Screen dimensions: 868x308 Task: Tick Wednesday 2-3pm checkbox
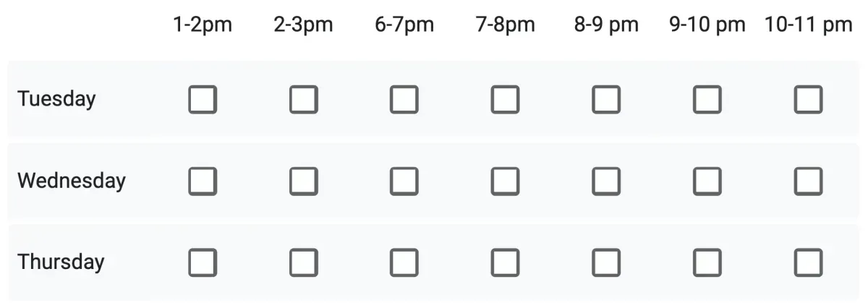tap(303, 181)
